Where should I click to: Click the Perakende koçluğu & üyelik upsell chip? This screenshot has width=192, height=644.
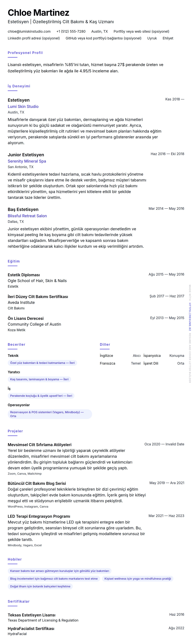click(41, 396)
